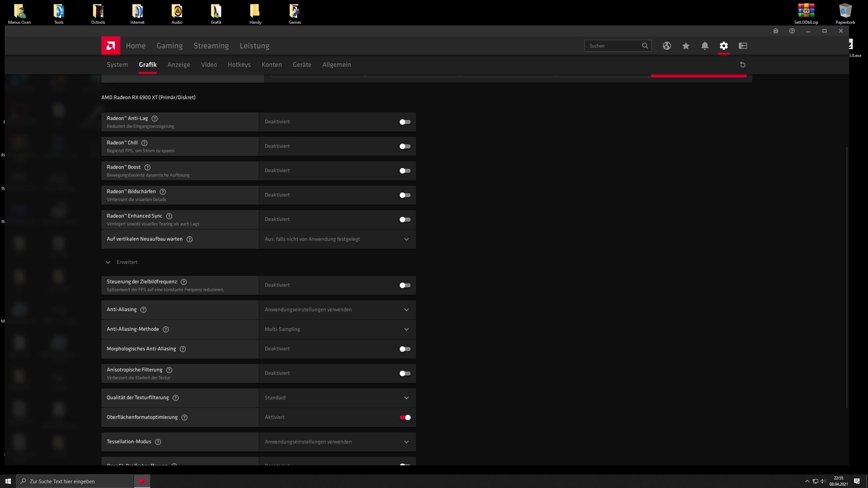Viewport: 868px width, 488px height.
Task: Show help for Anti-Aliasing-Methode
Action: click(x=166, y=329)
